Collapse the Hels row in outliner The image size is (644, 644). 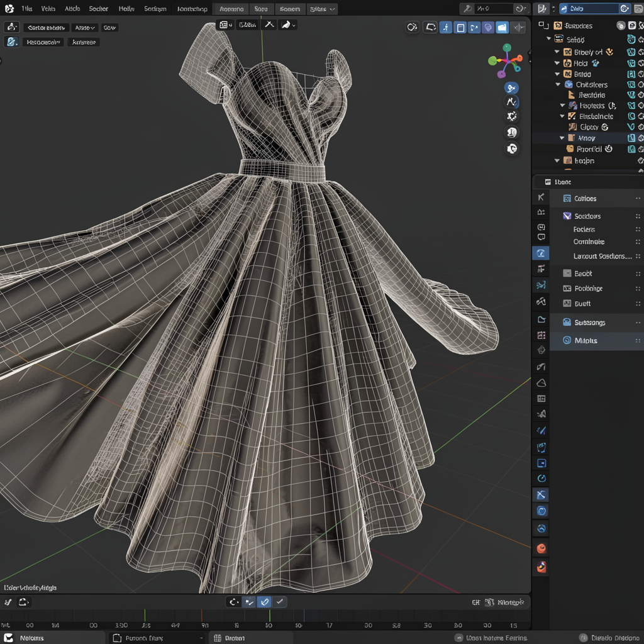557,64
